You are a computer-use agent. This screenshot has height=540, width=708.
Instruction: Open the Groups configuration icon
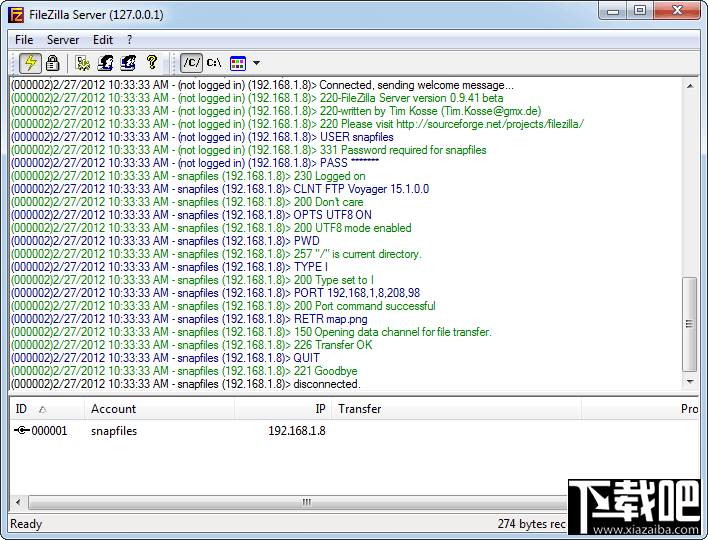(128, 63)
